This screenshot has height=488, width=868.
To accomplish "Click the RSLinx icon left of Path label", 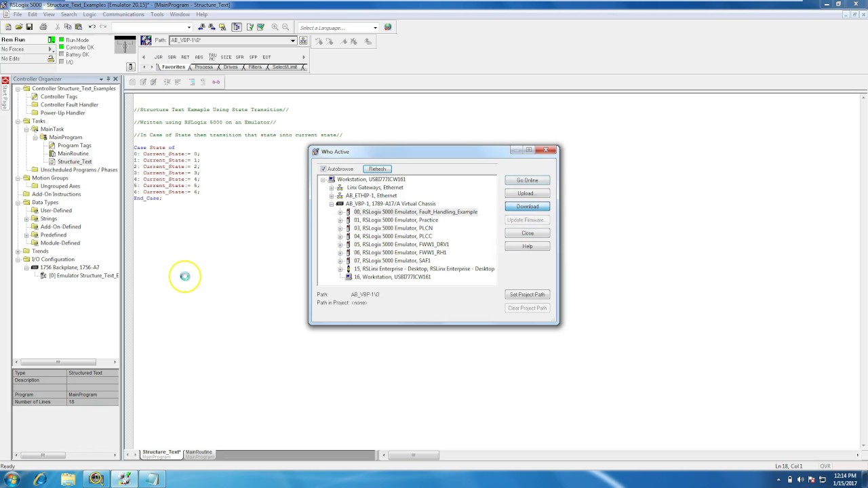I will point(146,41).
